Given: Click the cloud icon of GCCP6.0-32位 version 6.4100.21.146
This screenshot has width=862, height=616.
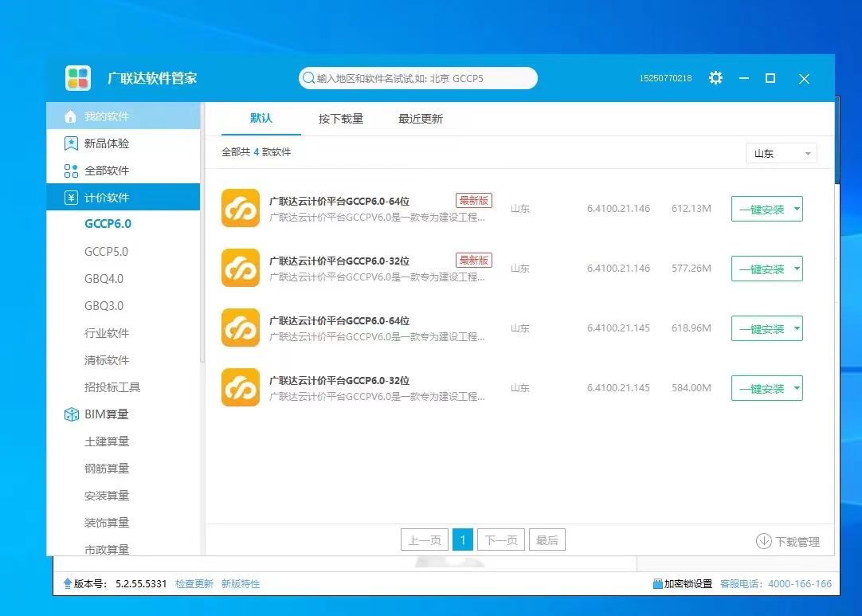Looking at the screenshot, I should coord(241,268).
